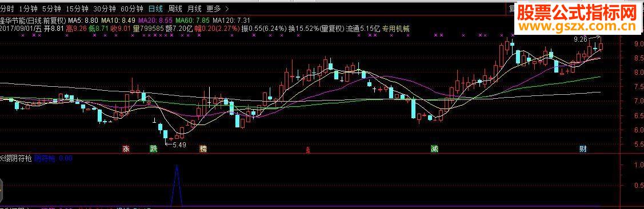Click the 榜 event marker icon
Viewport: 644px width, 209px height.
203,149
